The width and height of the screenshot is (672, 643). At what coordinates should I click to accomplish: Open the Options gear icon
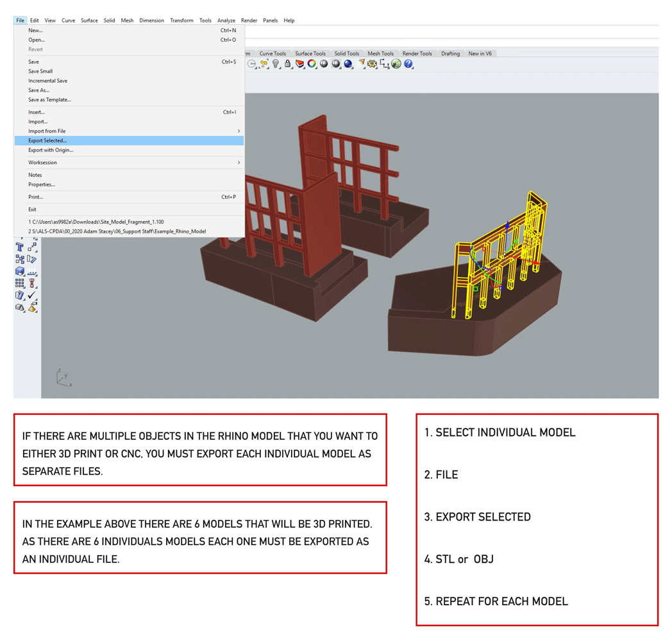coord(373,64)
